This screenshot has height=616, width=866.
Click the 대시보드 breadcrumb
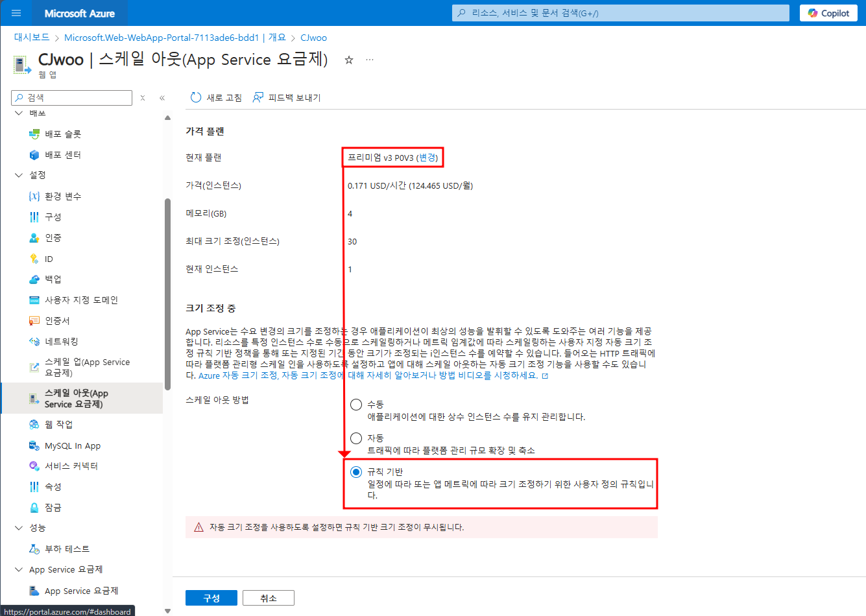32,38
